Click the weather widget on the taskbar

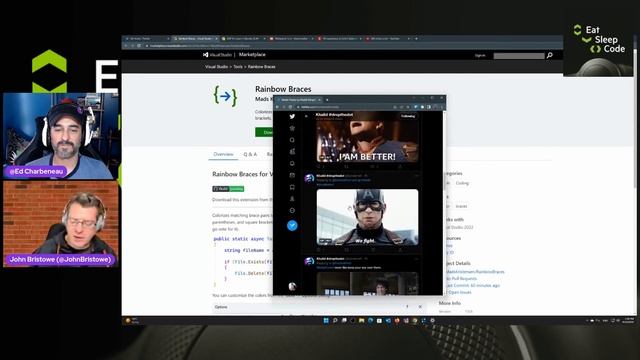point(132,320)
